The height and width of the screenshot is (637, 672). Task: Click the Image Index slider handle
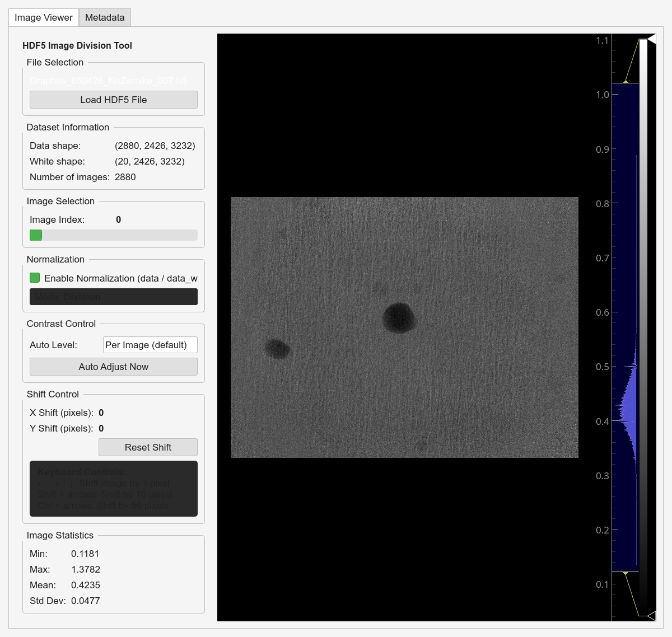pos(36,235)
